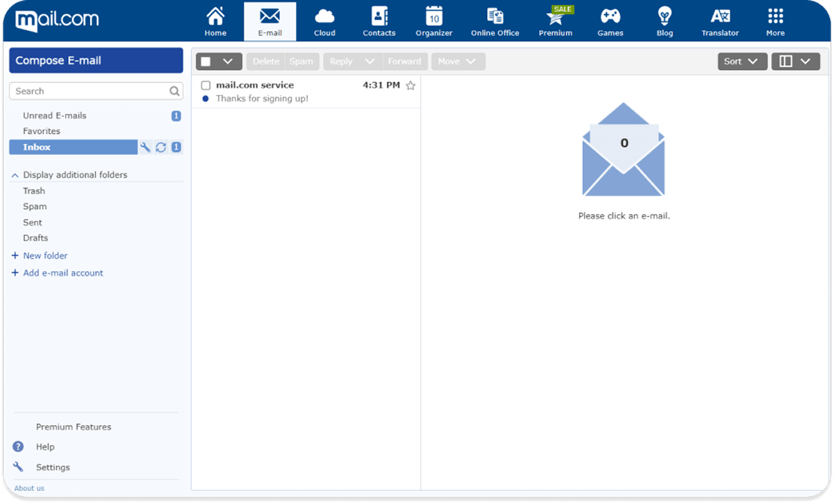Click the plus icon beside Add e-mail account

[x=15, y=273]
